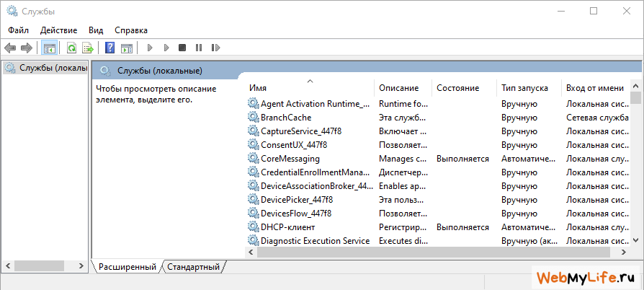Toggle the action pane toolbar button

[x=127, y=48]
